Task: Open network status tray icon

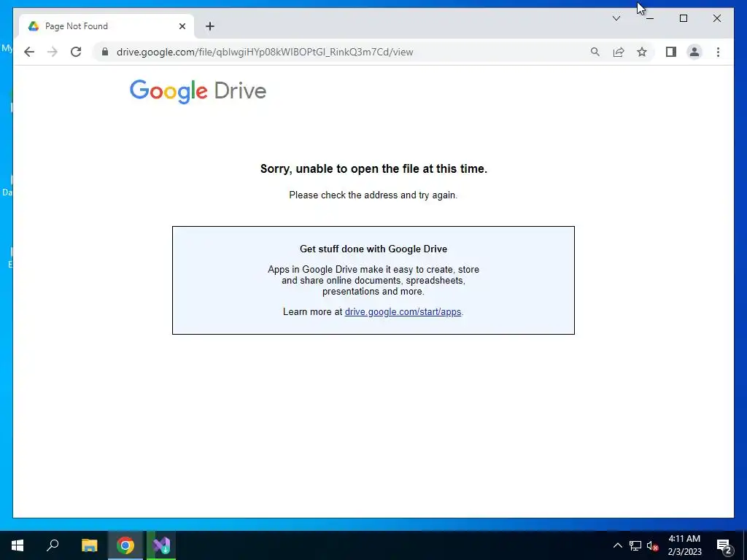Action: click(635, 545)
